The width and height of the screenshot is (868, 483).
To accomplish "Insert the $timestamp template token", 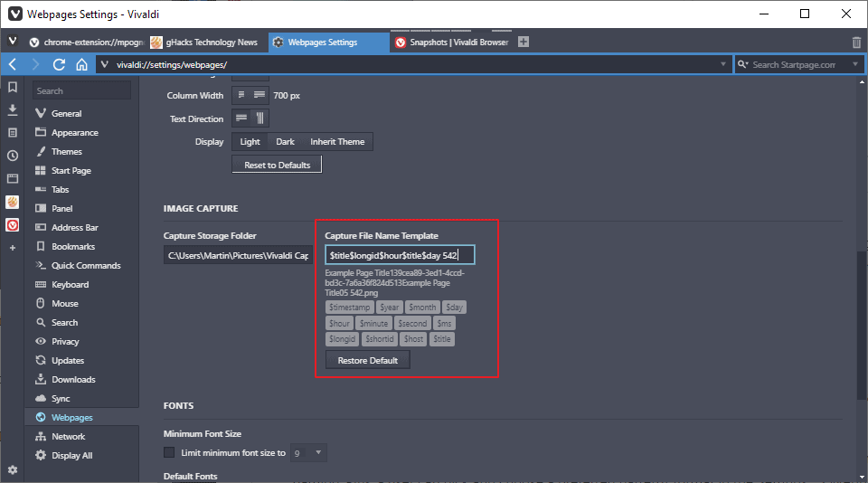I will click(349, 308).
